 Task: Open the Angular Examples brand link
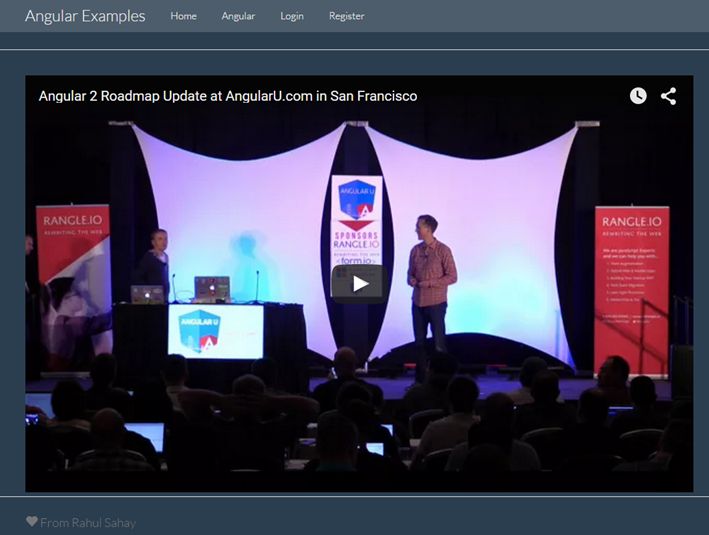click(85, 16)
